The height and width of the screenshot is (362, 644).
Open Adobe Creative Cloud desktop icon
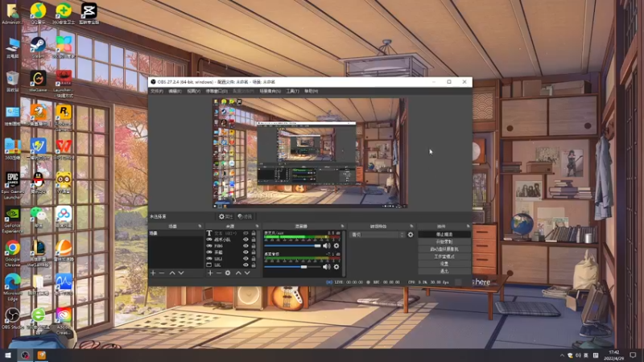[x=64, y=321]
